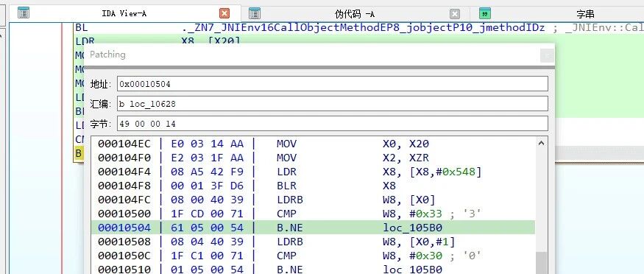
Task: Select row 000104F8 BLR X8
Action: coord(313,186)
